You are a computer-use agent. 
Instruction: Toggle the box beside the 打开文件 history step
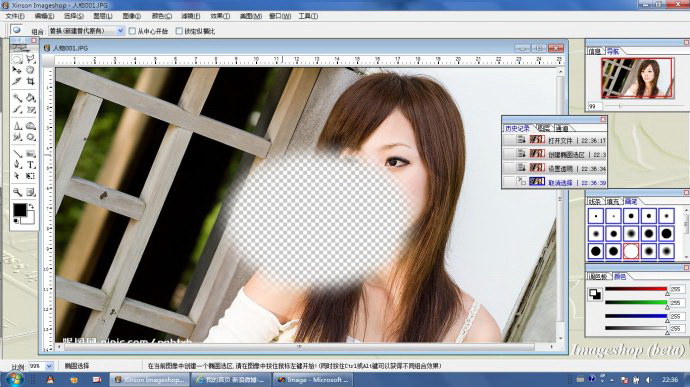509,140
